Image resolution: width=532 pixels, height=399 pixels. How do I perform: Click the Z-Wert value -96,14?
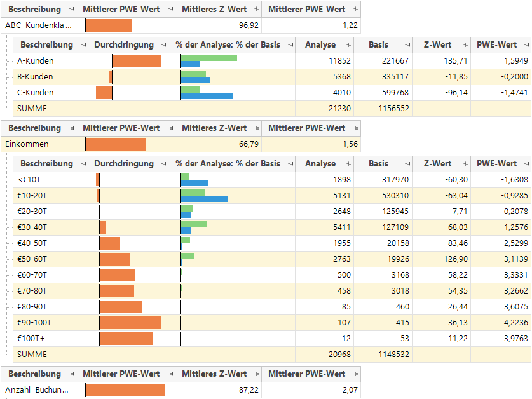click(456, 93)
